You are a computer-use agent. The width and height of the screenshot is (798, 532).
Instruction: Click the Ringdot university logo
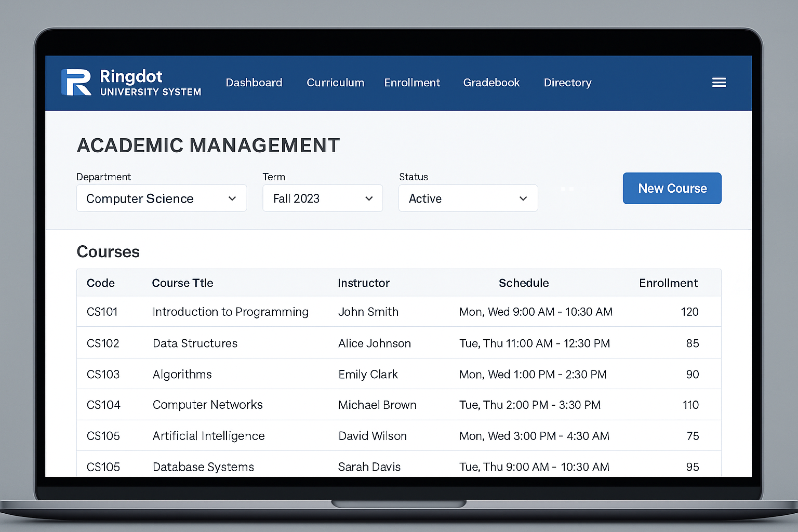coord(131,83)
